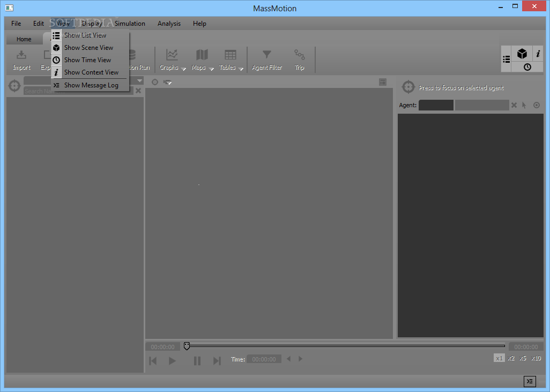
Task: Click the agent follow circle icon
Action: coord(536,105)
